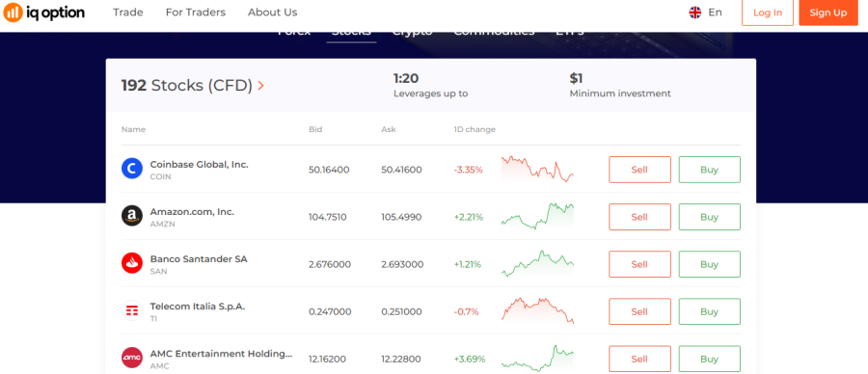Open the Trade menu
The height and width of the screenshot is (374, 868).
128,13
